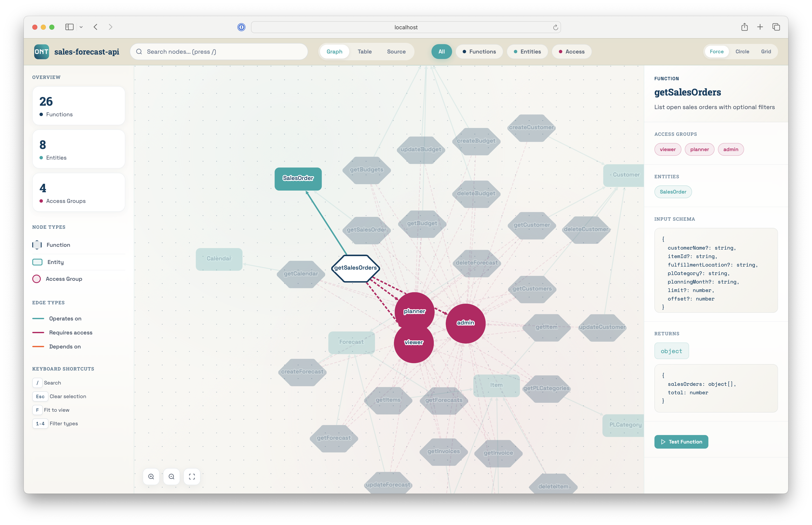Select the admin access group pill
This screenshot has height=525, width=812.
[x=730, y=149]
